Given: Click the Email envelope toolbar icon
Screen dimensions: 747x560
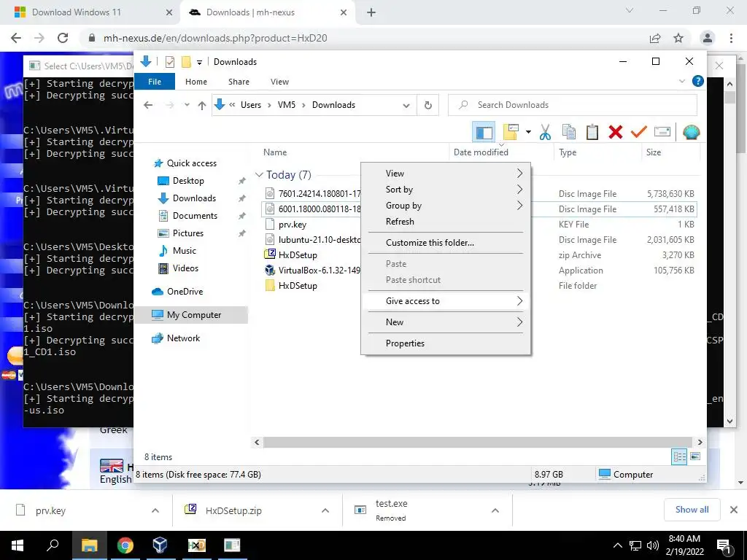Looking at the screenshot, I should pyautogui.click(x=662, y=132).
